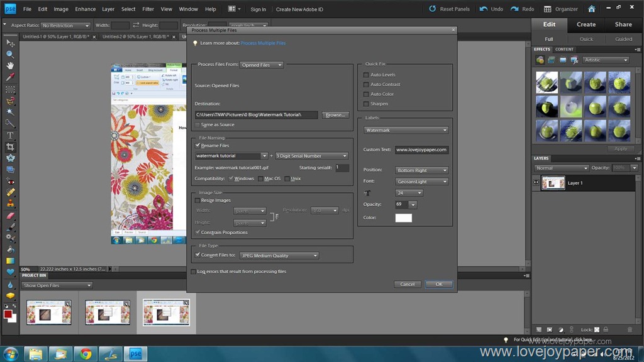This screenshot has height=362, width=644.
Task: Check Log errors from processing files
Action: [x=194, y=271]
